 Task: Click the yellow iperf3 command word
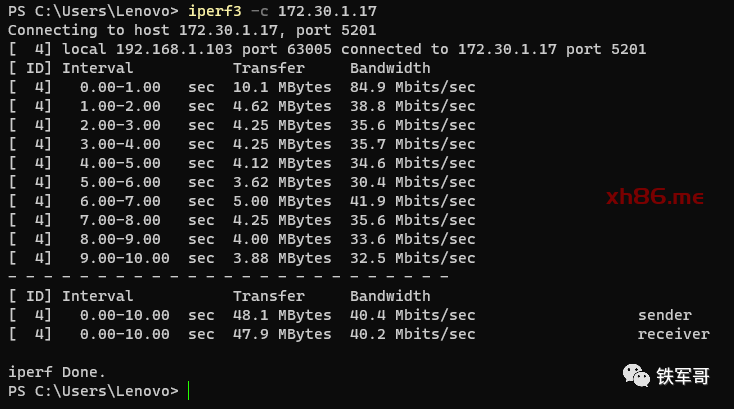[215, 11]
